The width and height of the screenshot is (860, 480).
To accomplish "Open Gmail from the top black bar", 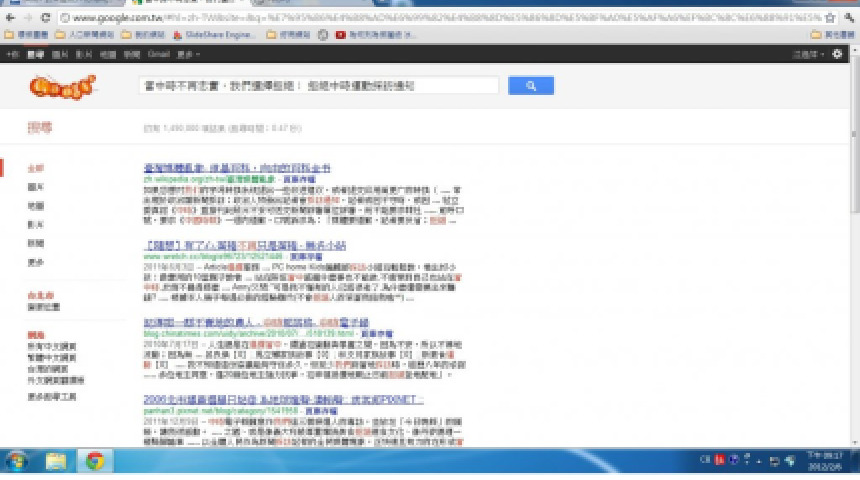I will coord(158,54).
